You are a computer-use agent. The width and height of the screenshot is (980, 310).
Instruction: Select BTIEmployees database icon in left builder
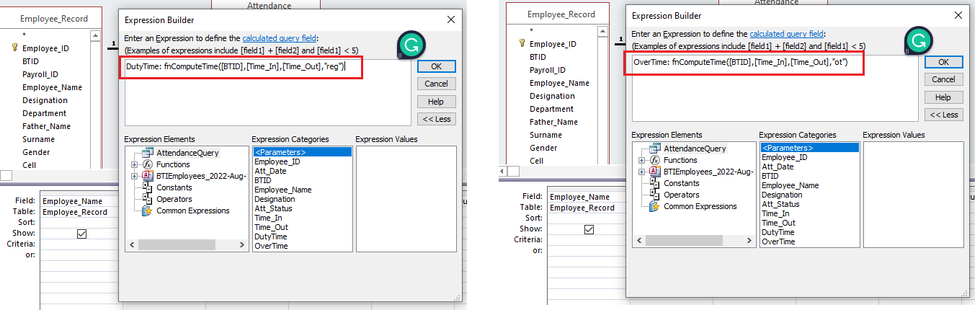click(x=148, y=176)
